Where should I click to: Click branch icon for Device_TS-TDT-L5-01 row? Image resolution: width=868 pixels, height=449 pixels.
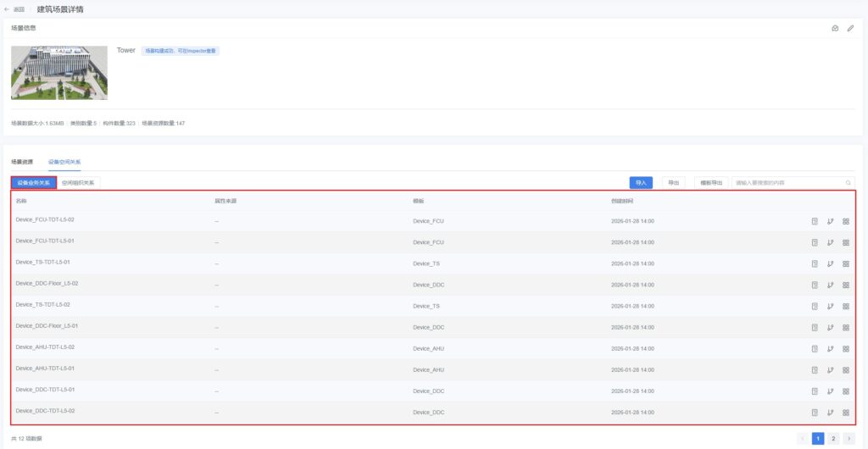coord(831,264)
